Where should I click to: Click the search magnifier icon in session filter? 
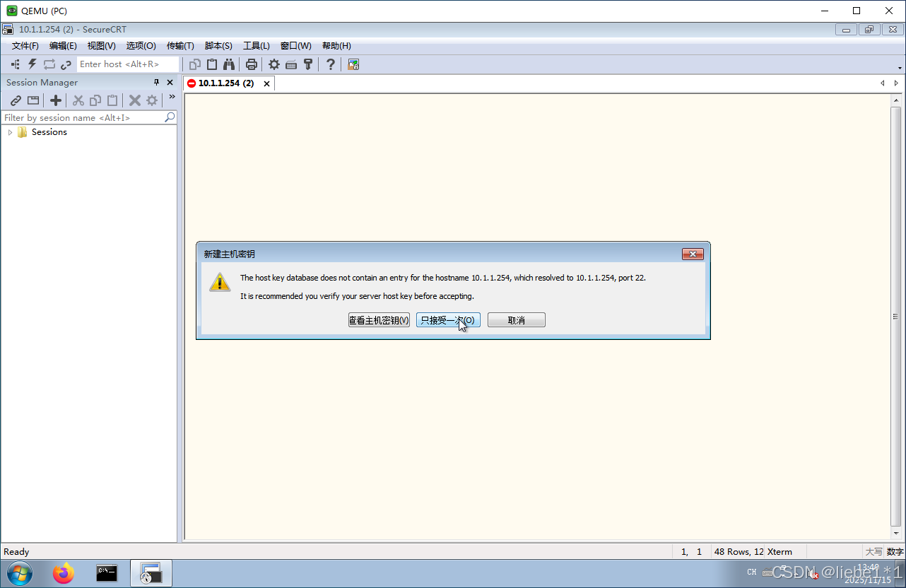(170, 117)
